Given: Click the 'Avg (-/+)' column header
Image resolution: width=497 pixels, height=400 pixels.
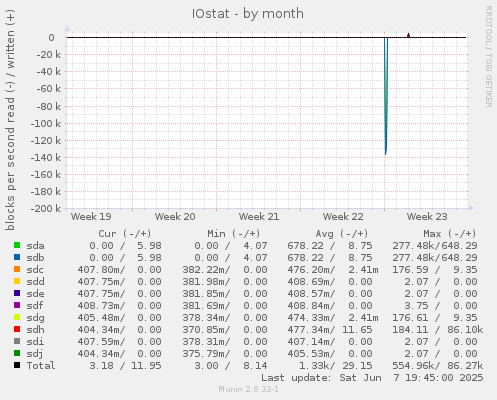Looking at the screenshot, I should [x=342, y=234].
